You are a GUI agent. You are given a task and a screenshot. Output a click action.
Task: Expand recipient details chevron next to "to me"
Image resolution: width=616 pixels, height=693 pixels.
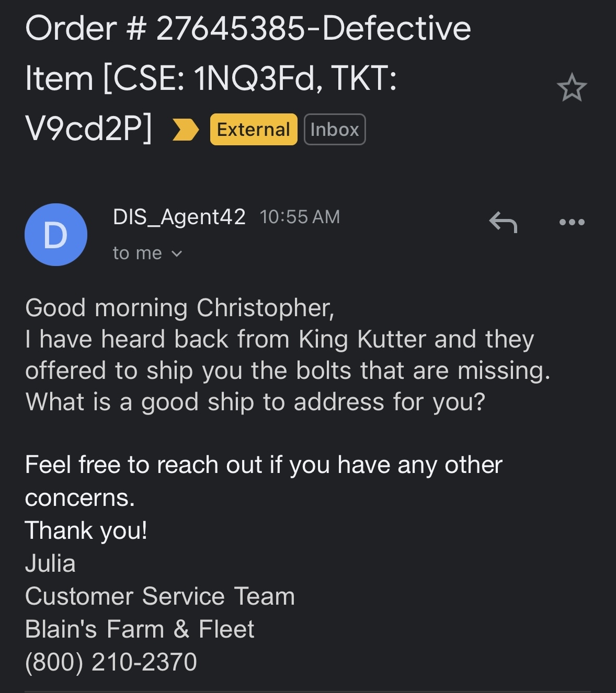[x=177, y=254]
